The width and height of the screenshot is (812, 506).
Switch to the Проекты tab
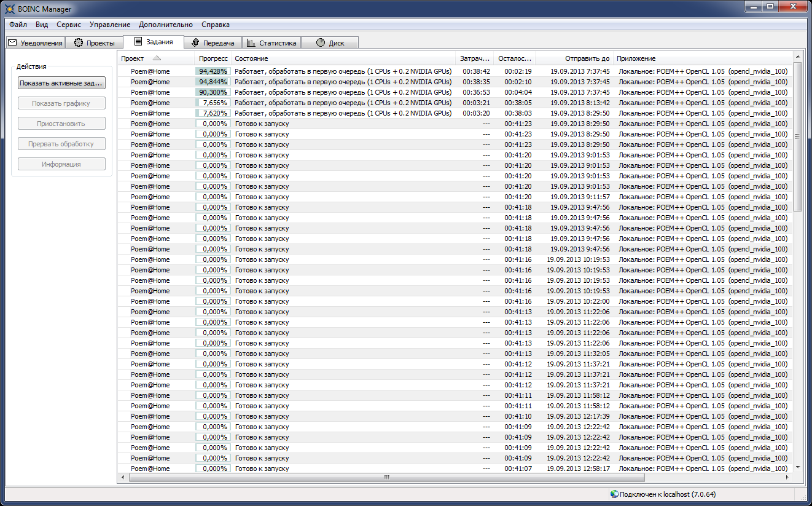(x=94, y=42)
